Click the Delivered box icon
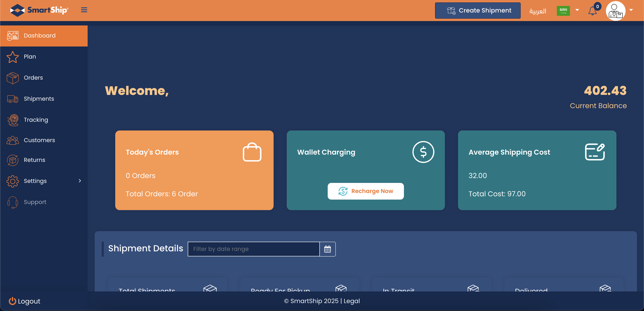This screenshot has width=644, height=311. pos(605,288)
